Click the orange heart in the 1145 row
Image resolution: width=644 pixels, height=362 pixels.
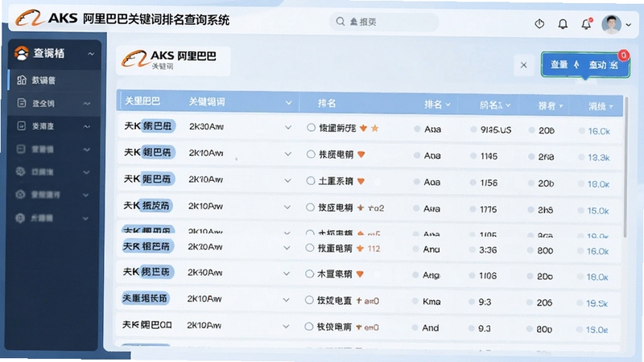[361, 154]
